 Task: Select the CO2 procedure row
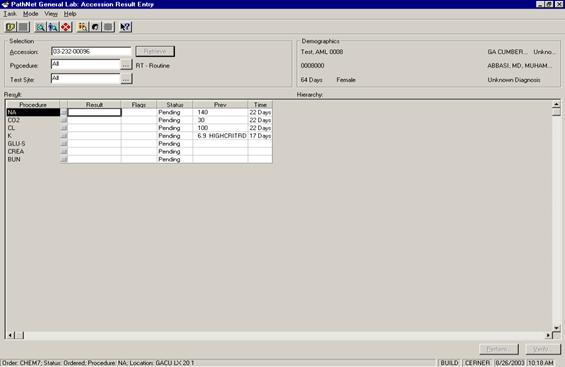point(33,120)
